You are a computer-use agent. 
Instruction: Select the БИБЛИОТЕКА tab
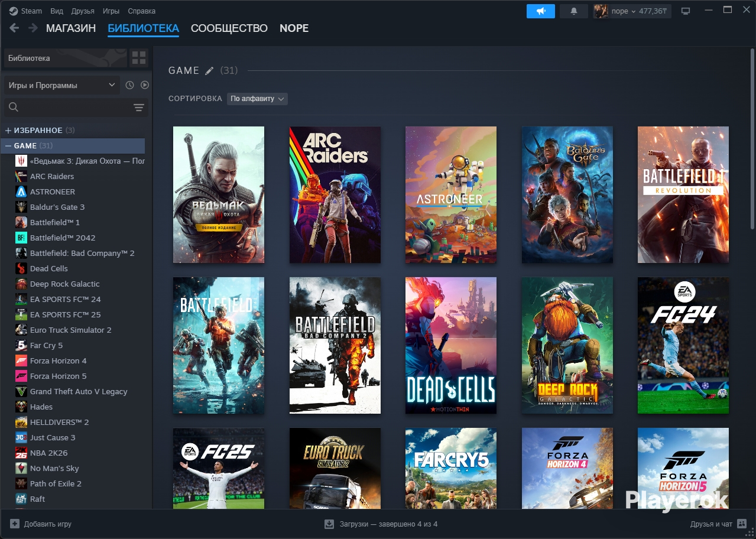143,28
